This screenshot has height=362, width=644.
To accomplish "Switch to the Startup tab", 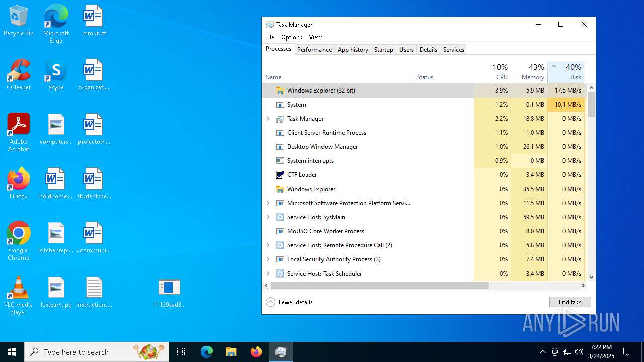I will tap(384, 49).
